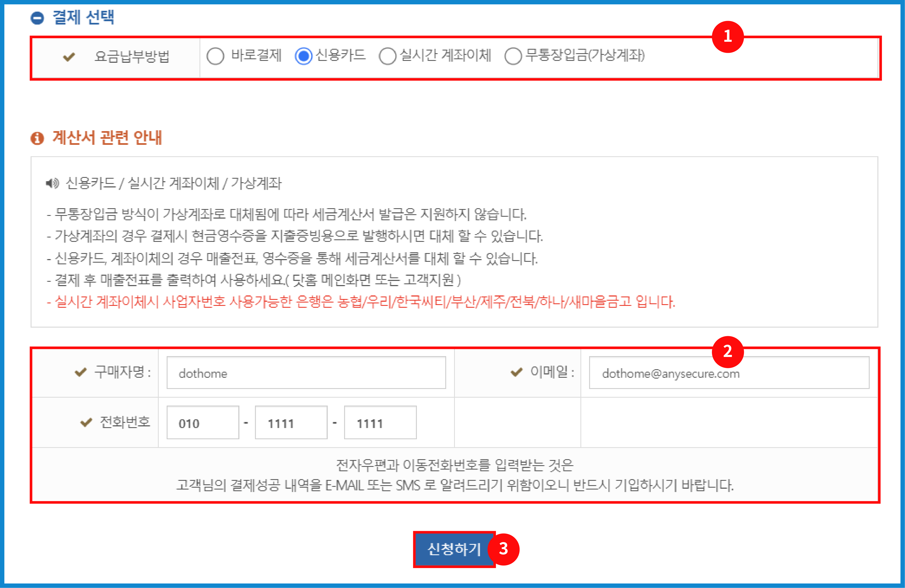Select the 바로결제 radio option
The image size is (905, 588).
coord(215,56)
